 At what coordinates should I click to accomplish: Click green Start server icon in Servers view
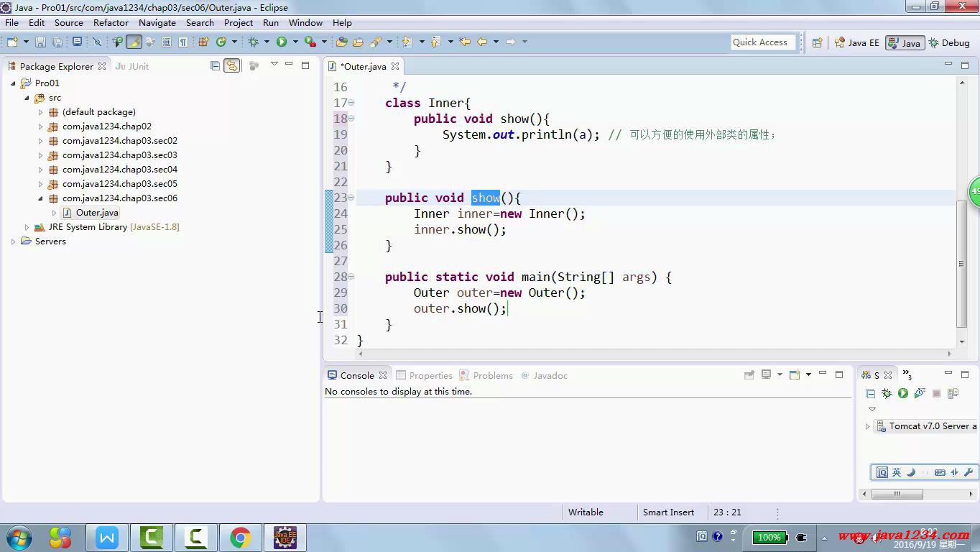(x=903, y=393)
